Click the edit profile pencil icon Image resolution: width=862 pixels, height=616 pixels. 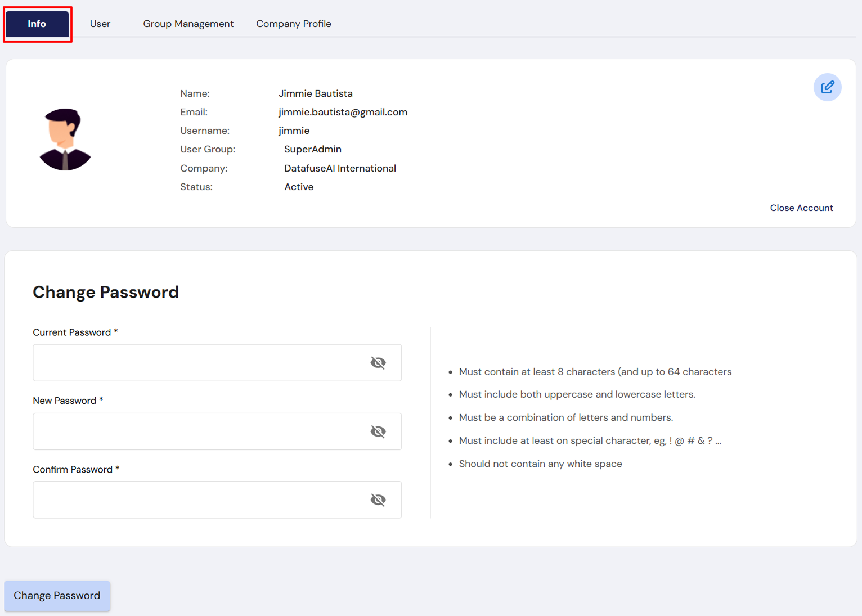click(x=827, y=87)
